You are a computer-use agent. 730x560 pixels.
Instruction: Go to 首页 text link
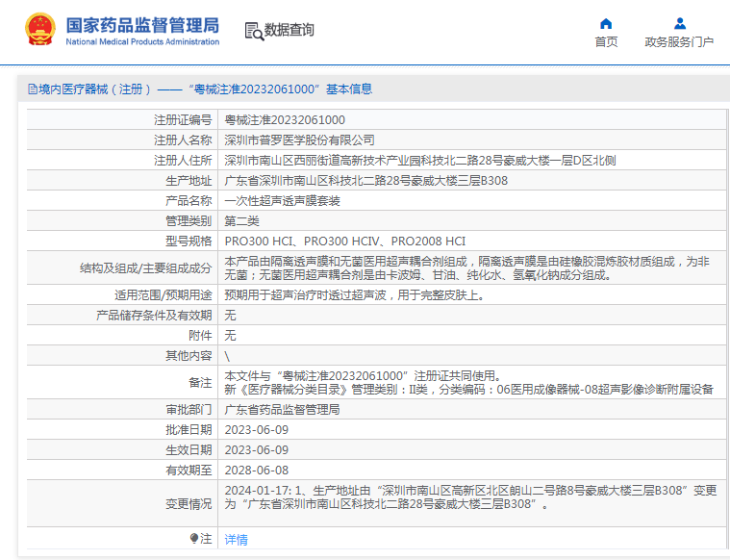(x=606, y=42)
